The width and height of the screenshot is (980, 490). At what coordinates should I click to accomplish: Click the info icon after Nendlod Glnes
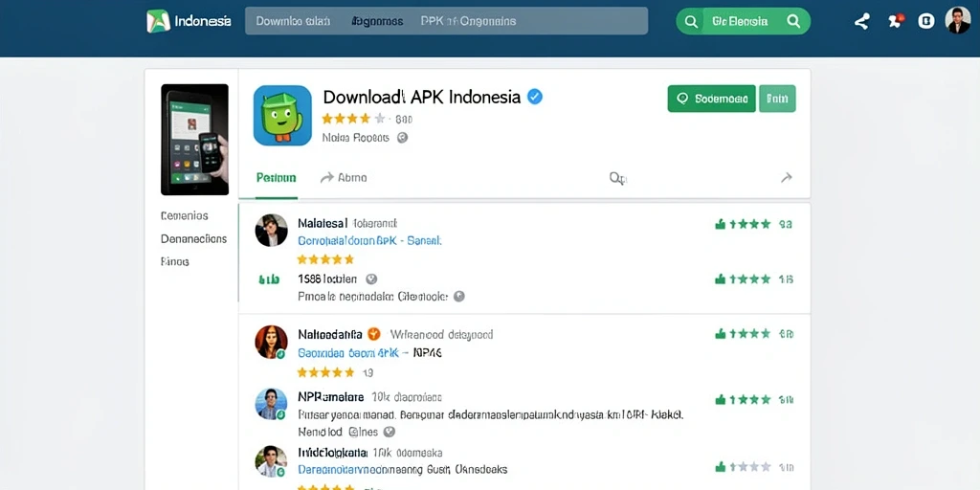[389, 432]
